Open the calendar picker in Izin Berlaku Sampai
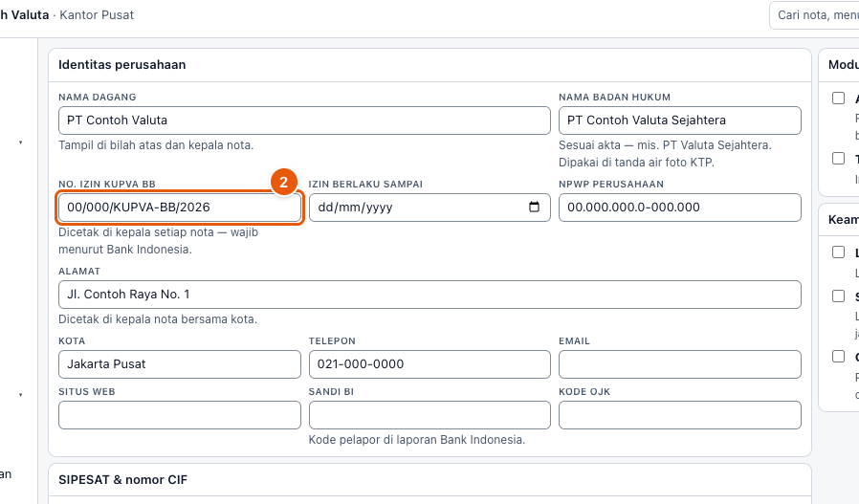The height and width of the screenshot is (504, 859). [x=534, y=207]
